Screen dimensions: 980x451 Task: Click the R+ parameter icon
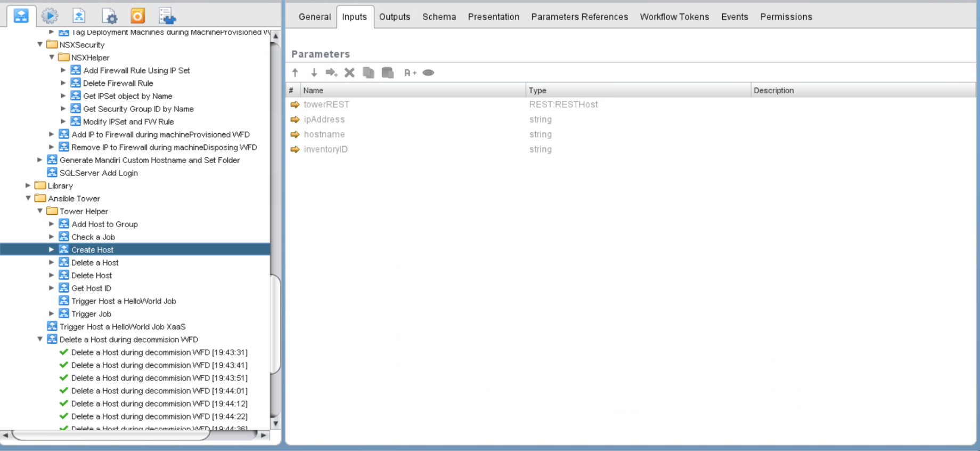click(410, 73)
